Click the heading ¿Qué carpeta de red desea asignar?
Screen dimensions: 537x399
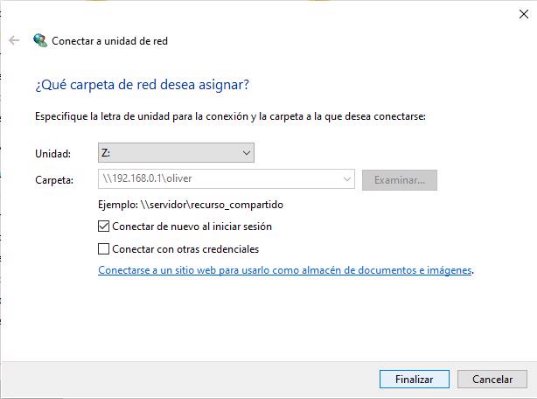point(142,85)
